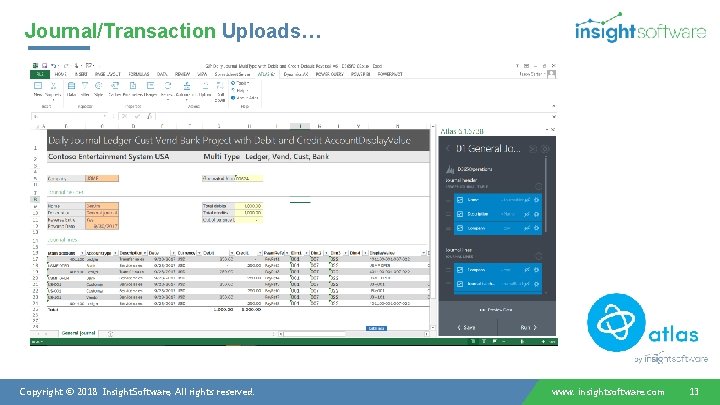Open Account type column filter dropdown
720x405 pixels.
115,253
